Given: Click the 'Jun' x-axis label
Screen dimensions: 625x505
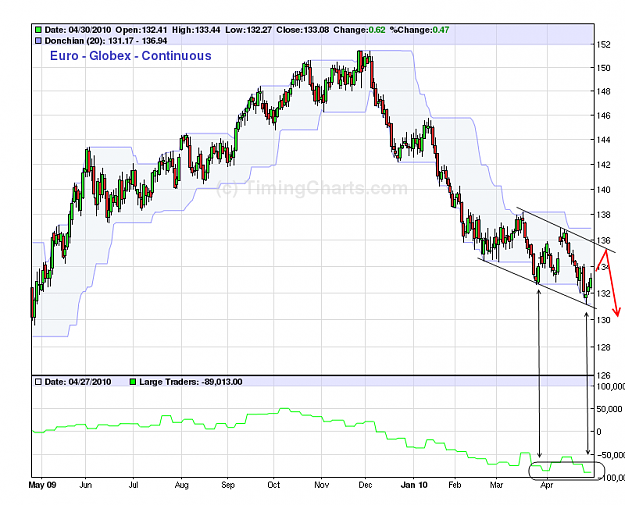Looking at the screenshot, I should pyautogui.click(x=86, y=485).
